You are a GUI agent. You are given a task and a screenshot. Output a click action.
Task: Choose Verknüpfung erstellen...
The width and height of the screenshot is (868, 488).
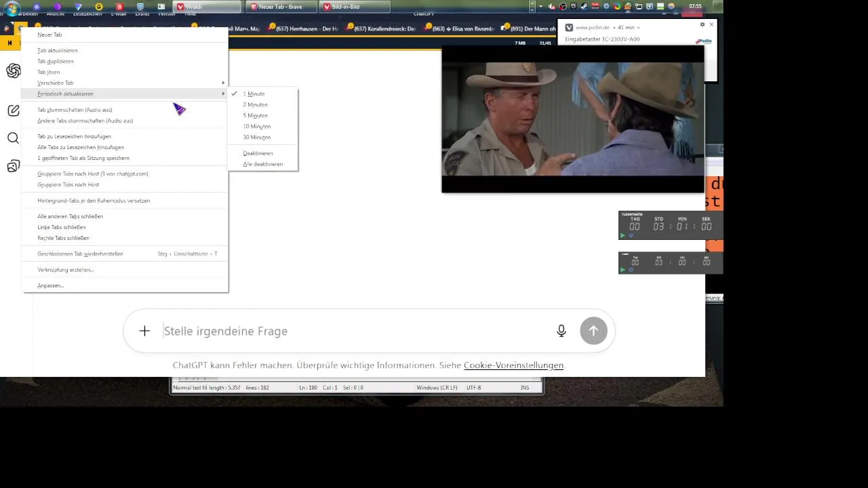125,270
